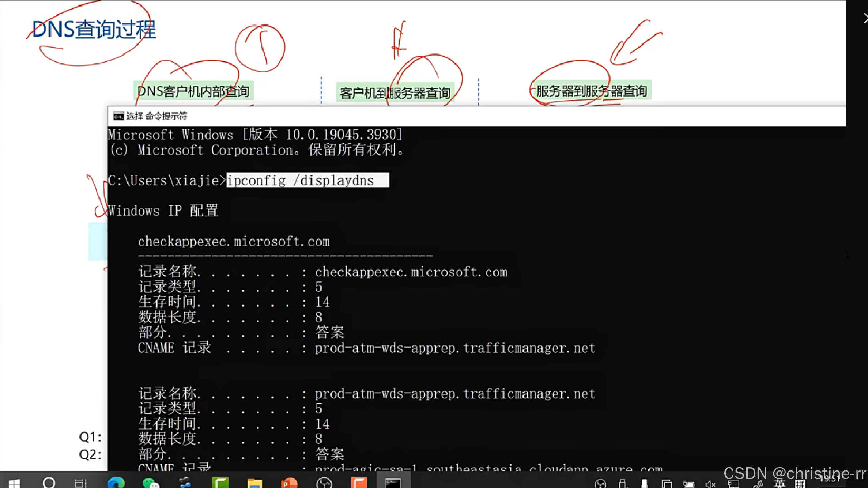Open WeChat from the taskbar
The image size is (868, 488).
click(x=150, y=483)
